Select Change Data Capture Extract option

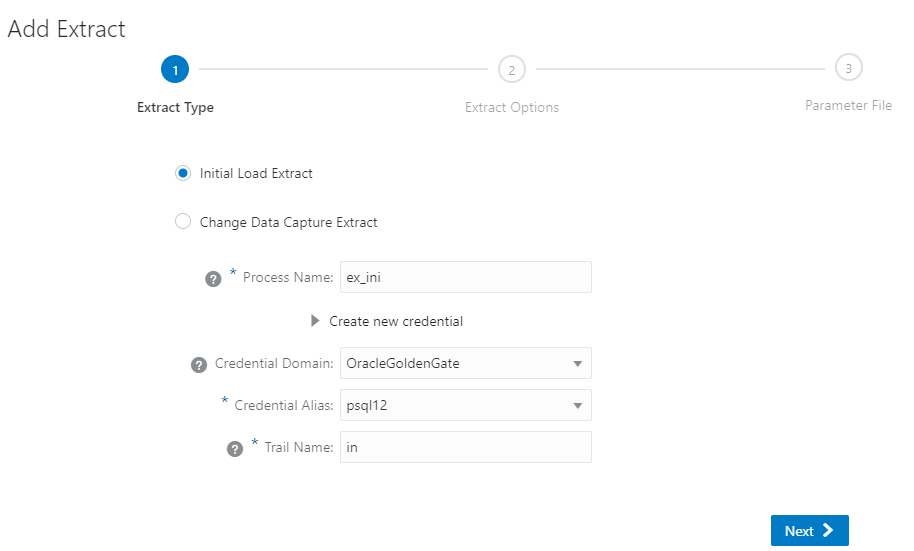pos(183,222)
